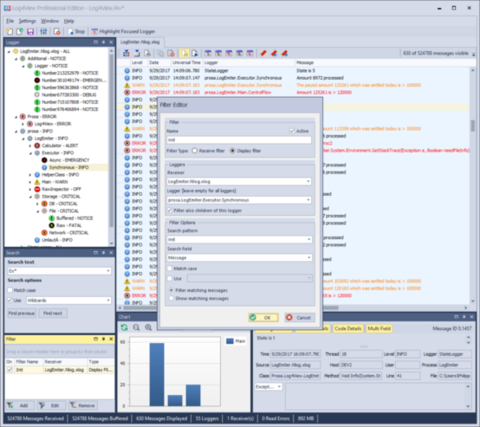480x427 pixels.
Task: Click the filter Name input field
Action: [239, 140]
